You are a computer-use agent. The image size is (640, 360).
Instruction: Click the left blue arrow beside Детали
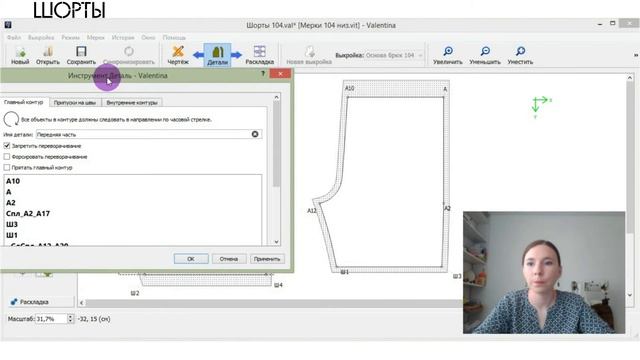[198, 55]
